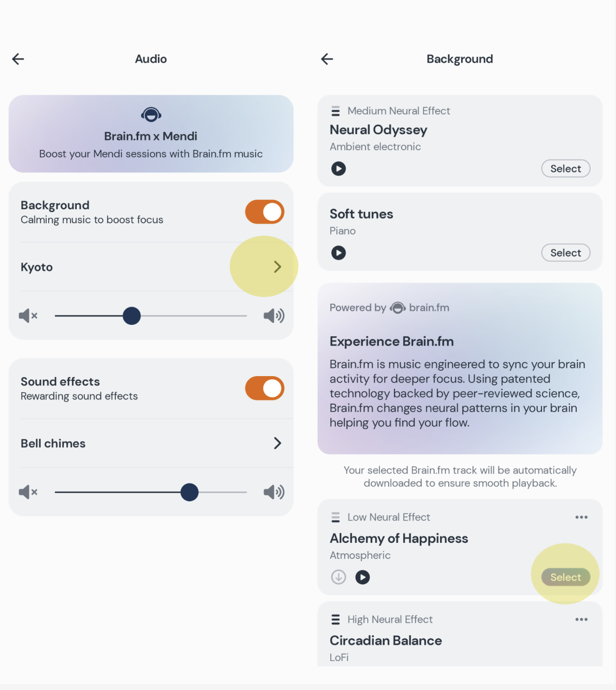The width and height of the screenshot is (616, 690).
Task: Open the Kyoto background track chooser
Action: point(277,267)
